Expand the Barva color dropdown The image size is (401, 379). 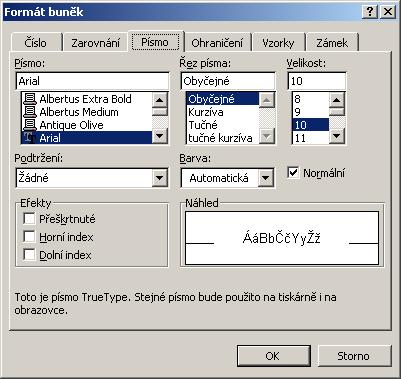pyautogui.click(x=266, y=178)
